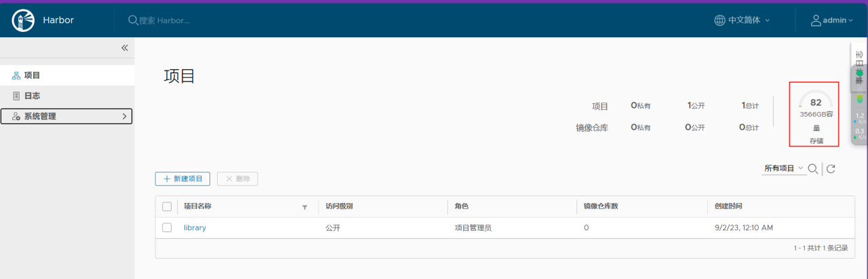Sort by the 创建时间 column header
This screenshot has width=868, height=279.
tap(729, 206)
